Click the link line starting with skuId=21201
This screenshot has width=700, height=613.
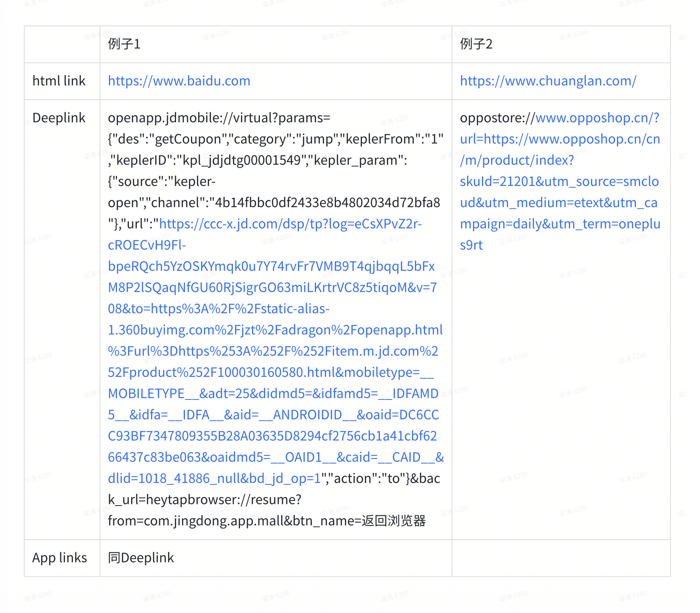point(559,182)
